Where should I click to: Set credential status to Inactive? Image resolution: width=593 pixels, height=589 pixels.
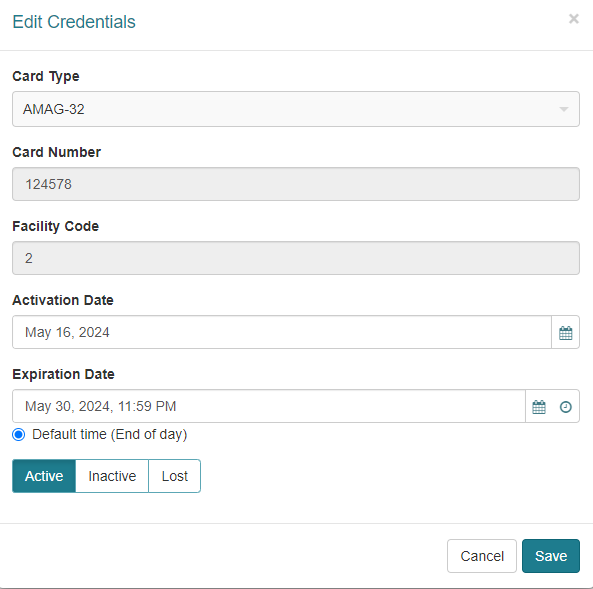[x=112, y=476]
